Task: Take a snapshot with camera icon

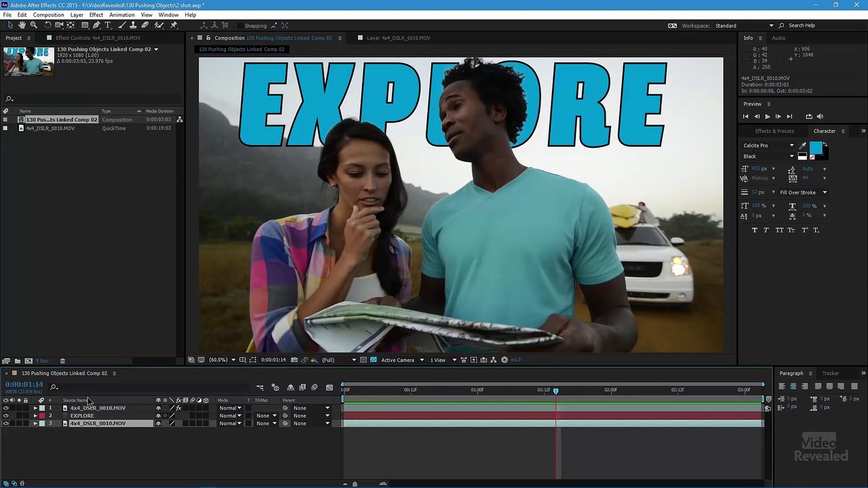Action: tap(293, 360)
